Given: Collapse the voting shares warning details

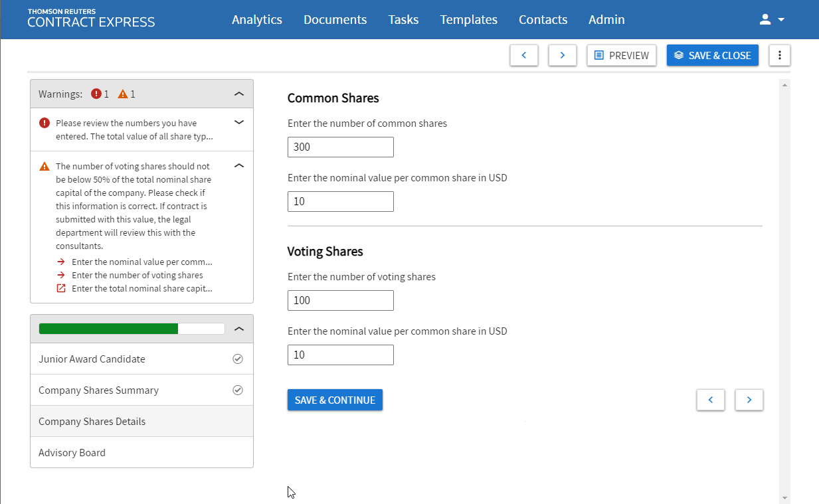Looking at the screenshot, I should (x=238, y=165).
